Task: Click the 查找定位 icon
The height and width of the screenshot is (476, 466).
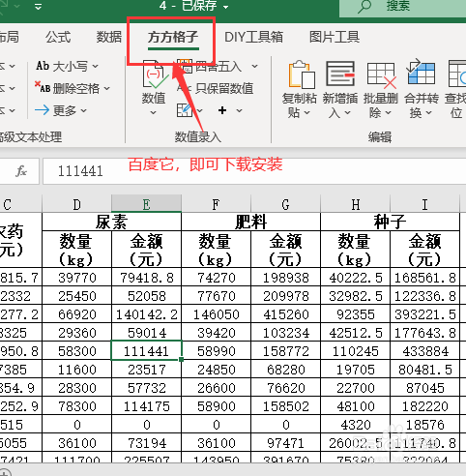Action: [457, 74]
